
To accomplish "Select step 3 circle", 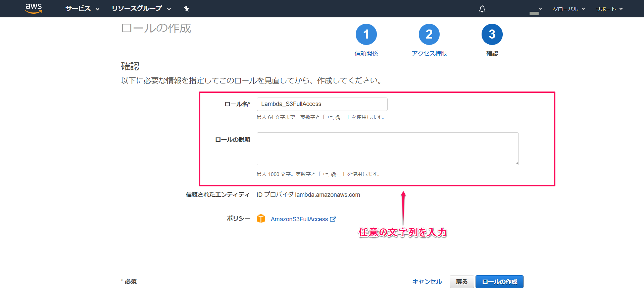I will pos(492,34).
